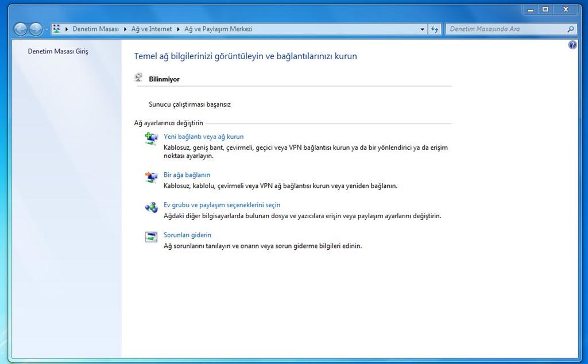Click the Forward navigation arrow button
Viewport: 588px width, 364px height.
click(x=36, y=29)
